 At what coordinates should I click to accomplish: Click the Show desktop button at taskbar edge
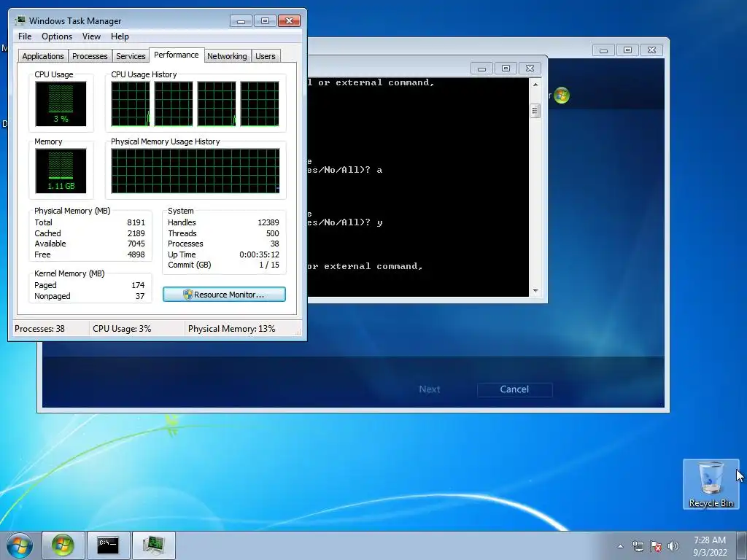[742, 545]
